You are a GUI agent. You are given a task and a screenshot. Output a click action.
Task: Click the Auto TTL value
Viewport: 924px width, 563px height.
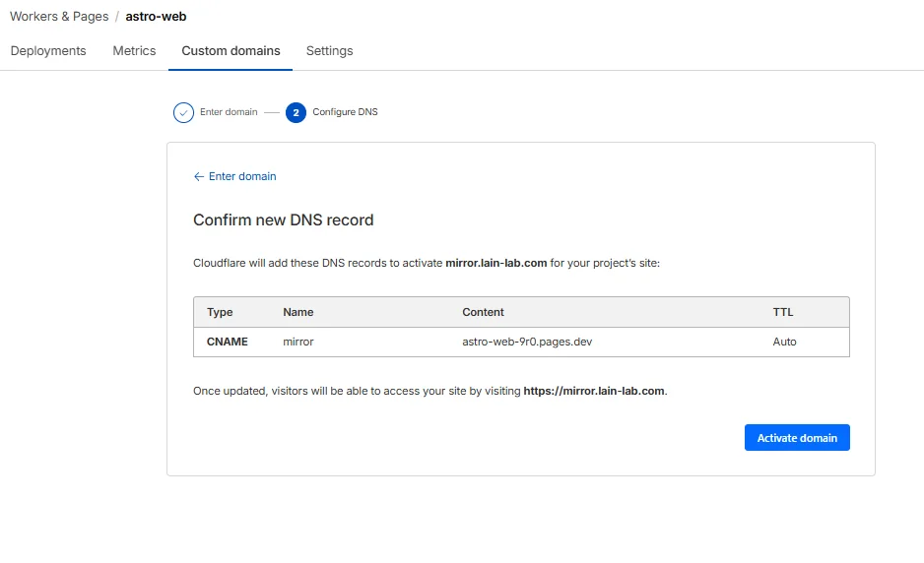pos(784,342)
